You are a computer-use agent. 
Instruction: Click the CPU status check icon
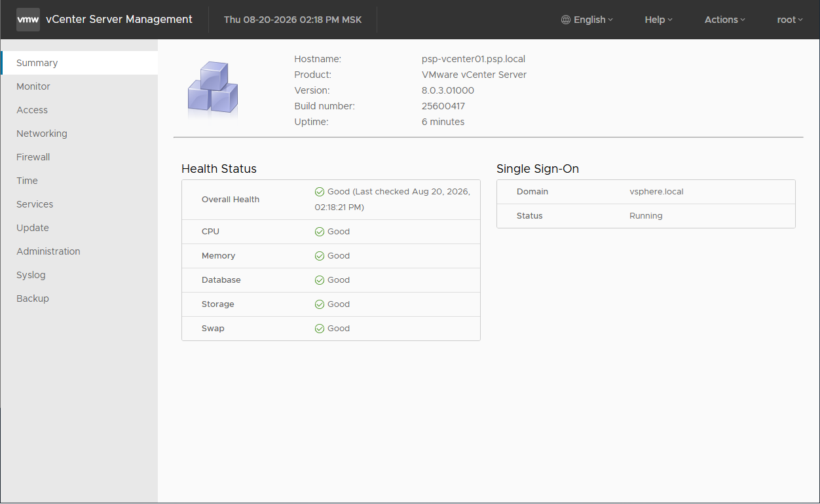320,232
